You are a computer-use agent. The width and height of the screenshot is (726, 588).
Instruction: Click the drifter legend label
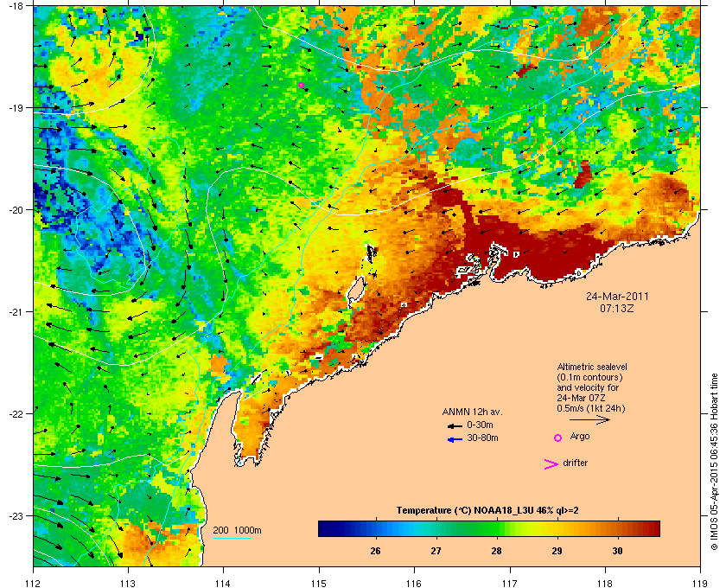point(575,463)
